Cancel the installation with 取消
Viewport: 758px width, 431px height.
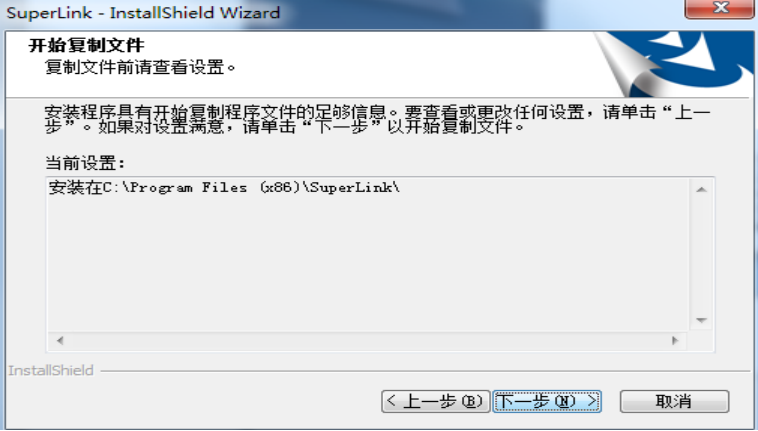point(674,401)
